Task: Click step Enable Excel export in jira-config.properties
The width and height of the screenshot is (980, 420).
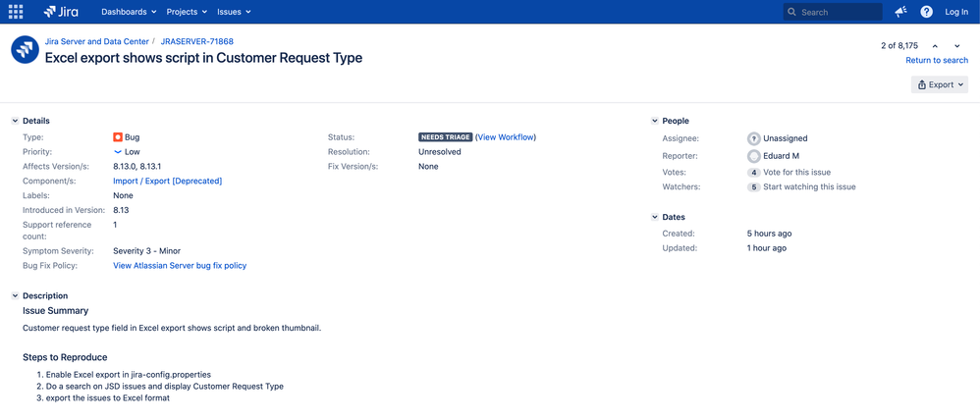Action: click(129, 375)
